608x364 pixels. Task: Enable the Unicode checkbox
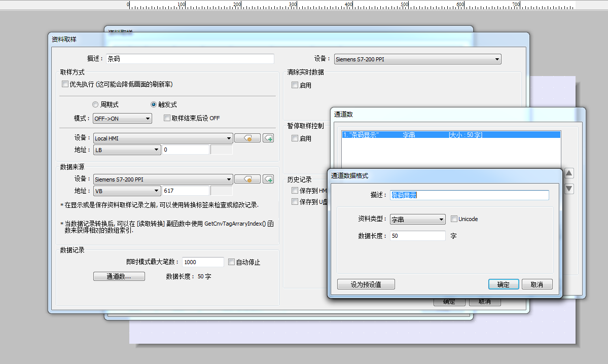(x=454, y=219)
